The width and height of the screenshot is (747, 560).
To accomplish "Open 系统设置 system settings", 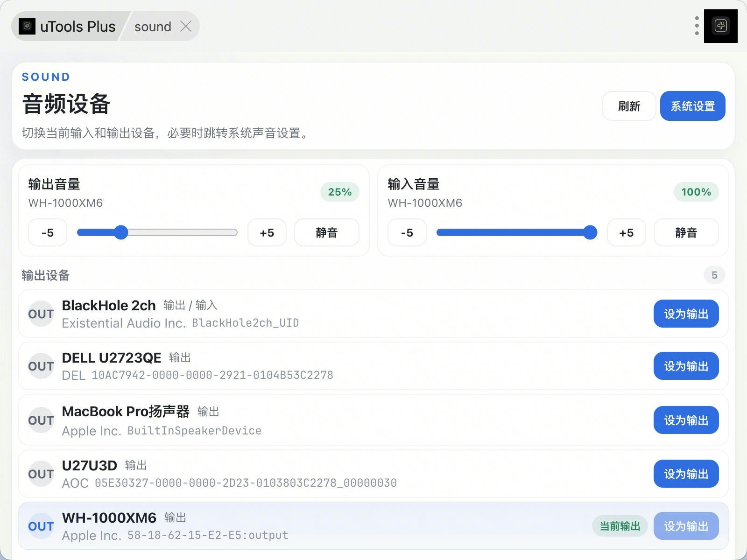I will pyautogui.click(x=693, y=106).
